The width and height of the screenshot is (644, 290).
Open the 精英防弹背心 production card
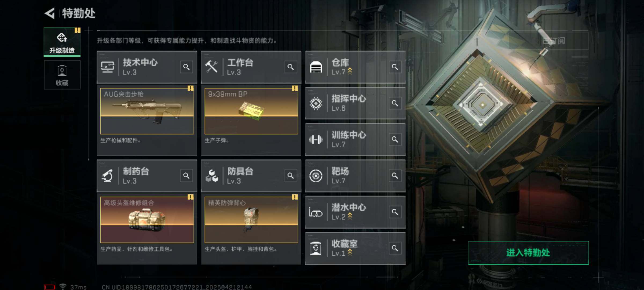click(x=251, y=220)
